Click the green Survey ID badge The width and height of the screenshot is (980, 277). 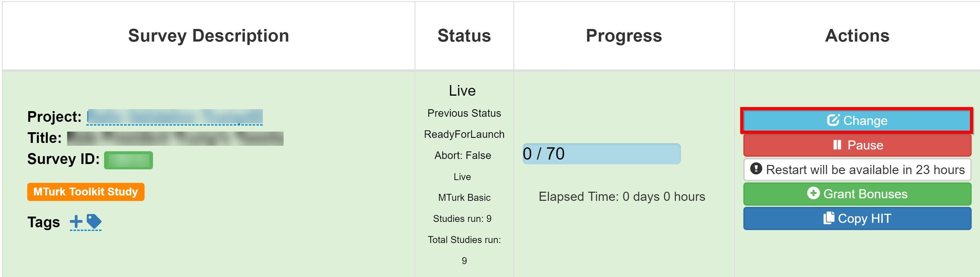[128, 160]
